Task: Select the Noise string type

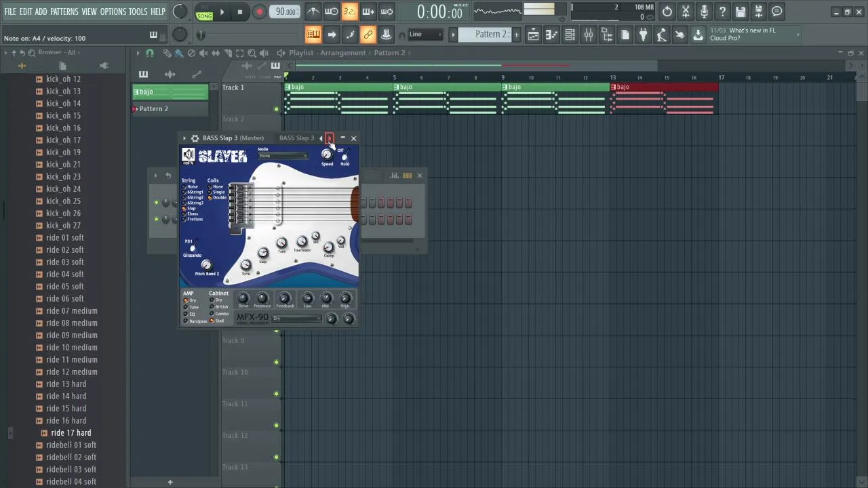Action: [191, 186]
